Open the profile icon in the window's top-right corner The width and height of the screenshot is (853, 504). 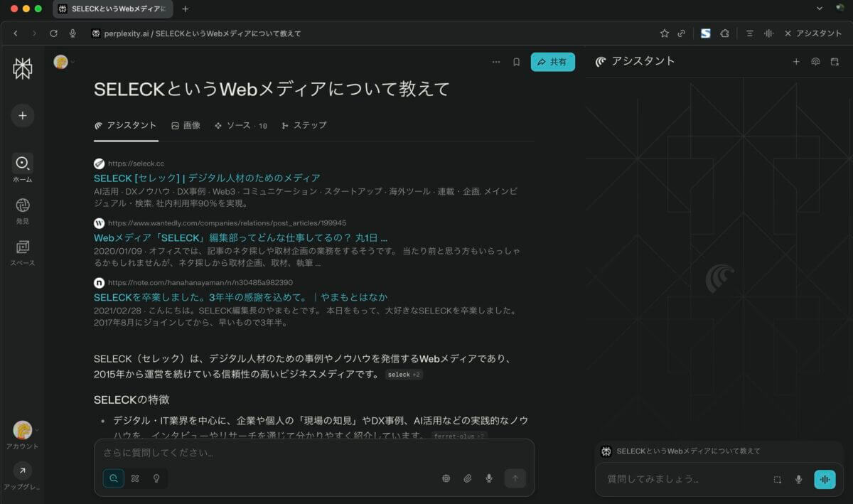[x=839, y=9]
